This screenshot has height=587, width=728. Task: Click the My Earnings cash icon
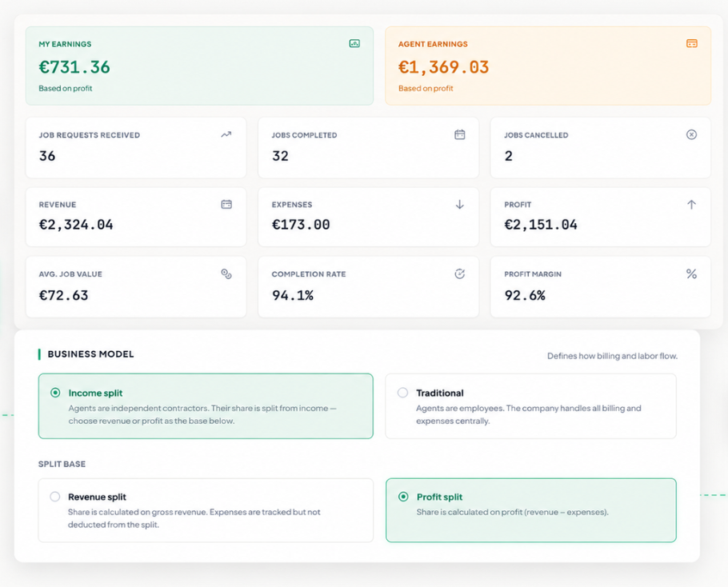click(x=354, y=44)
